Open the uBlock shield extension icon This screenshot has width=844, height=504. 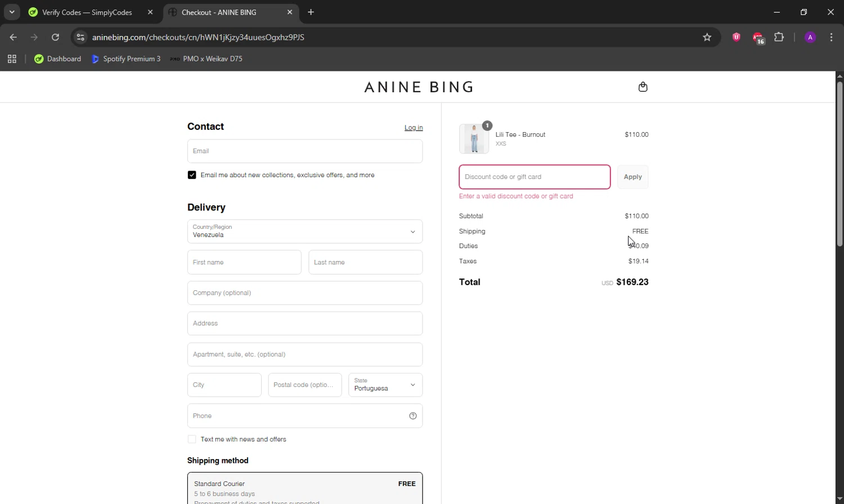736,37
